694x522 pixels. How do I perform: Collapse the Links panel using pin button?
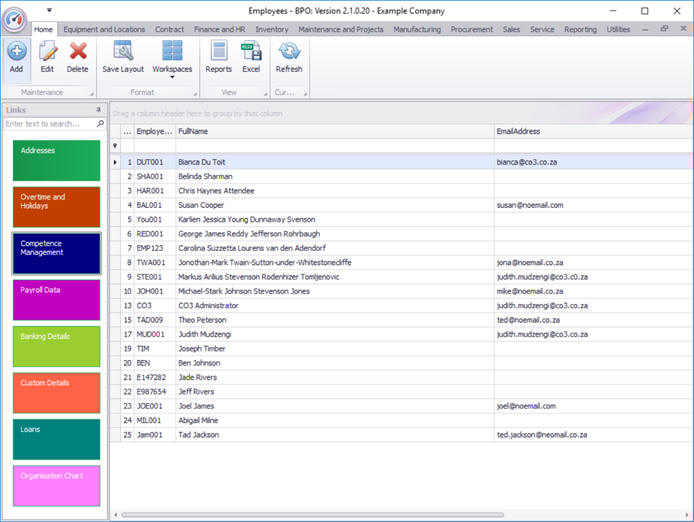98,109
